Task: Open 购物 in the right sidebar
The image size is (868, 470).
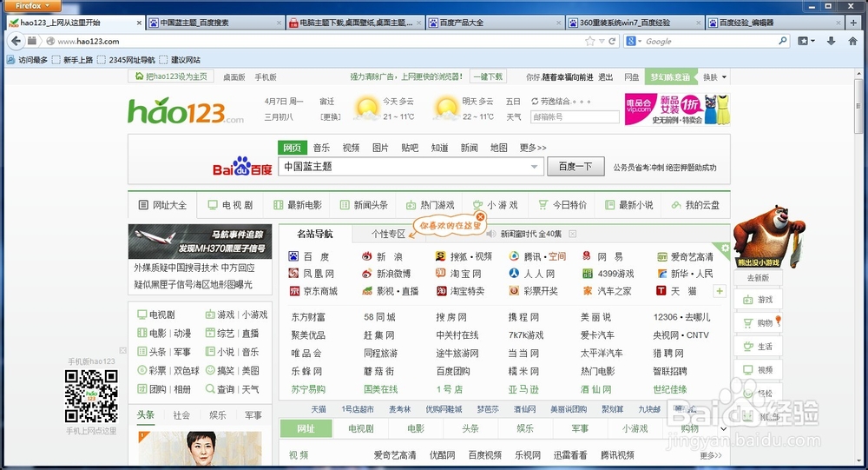Action: click(759, 323)
